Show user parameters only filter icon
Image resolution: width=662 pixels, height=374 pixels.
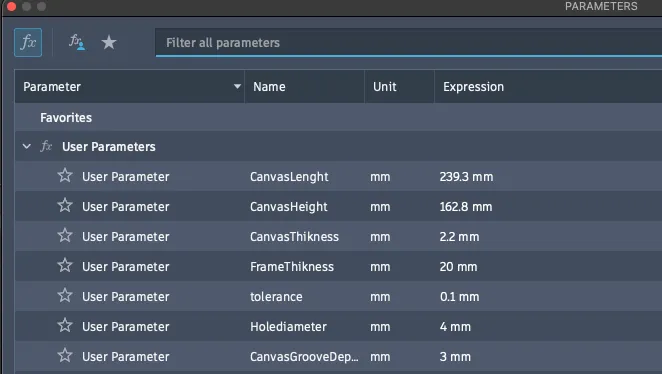point(76,42)
